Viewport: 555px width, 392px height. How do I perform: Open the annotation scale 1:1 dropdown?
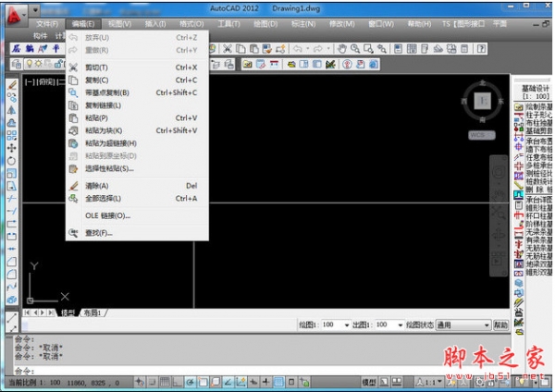click(x=430, y=383)
